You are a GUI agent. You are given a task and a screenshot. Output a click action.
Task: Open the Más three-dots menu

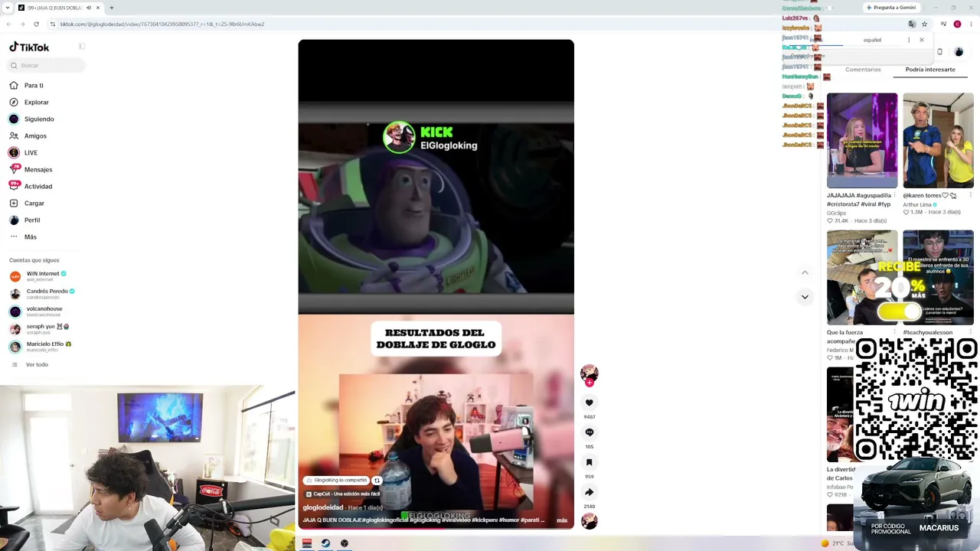14,236
